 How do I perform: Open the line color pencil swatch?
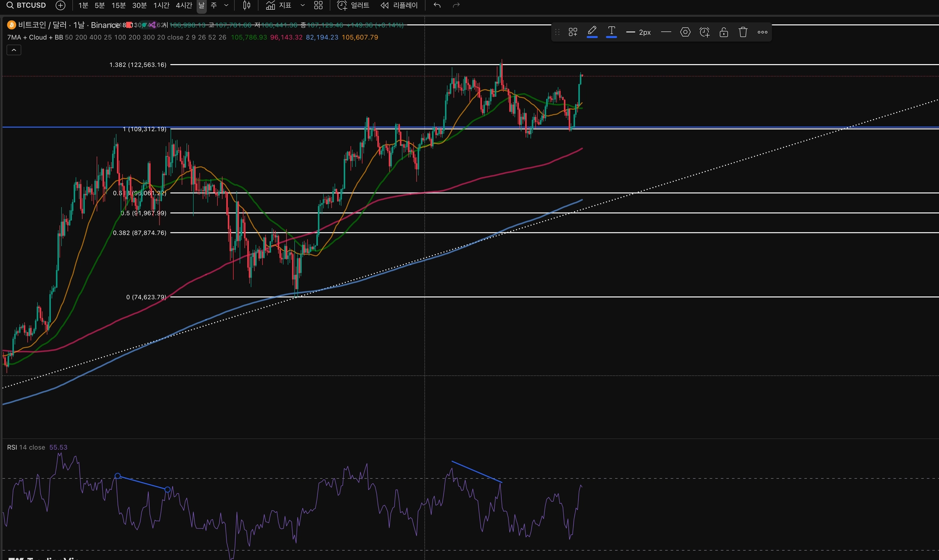592,32
